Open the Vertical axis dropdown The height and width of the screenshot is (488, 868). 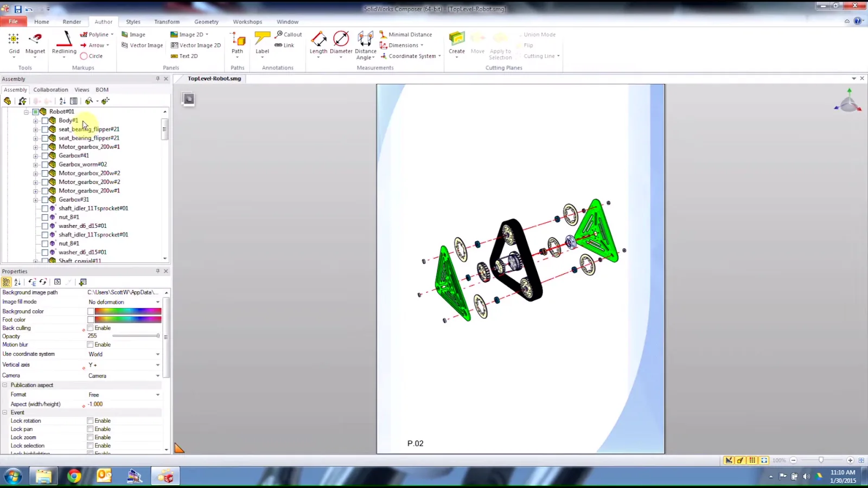click(x=158, y=365)
